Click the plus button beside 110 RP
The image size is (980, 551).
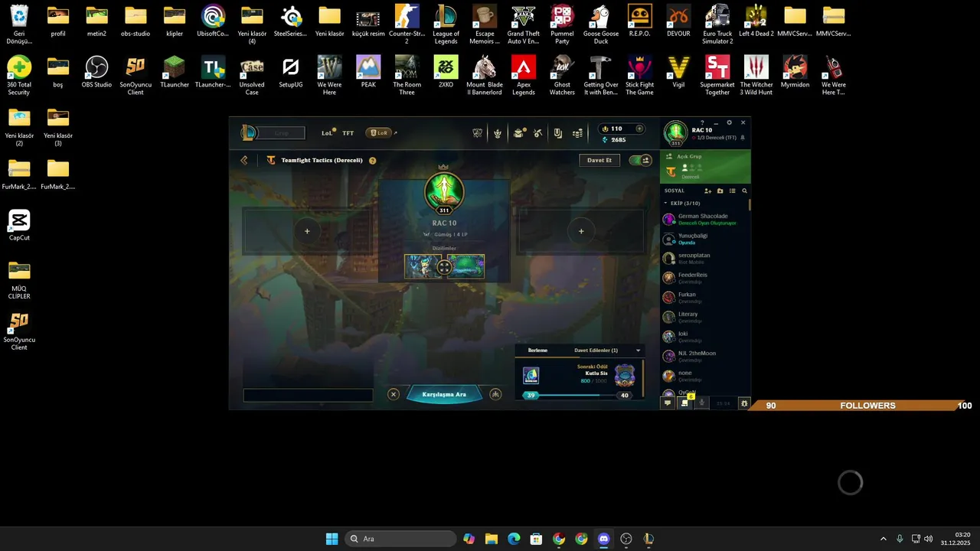click(639, 129)
